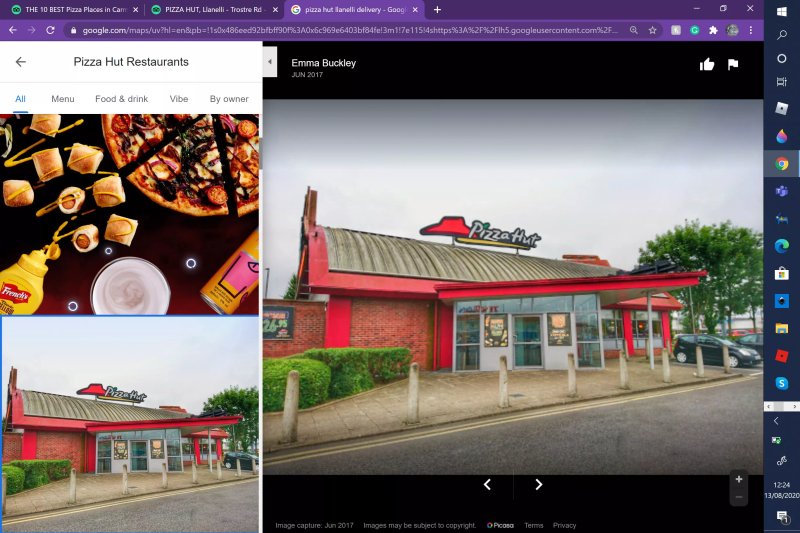This screenshot has width=800, height=533.
Task: Open the Terms link
Action: point(534,525)
